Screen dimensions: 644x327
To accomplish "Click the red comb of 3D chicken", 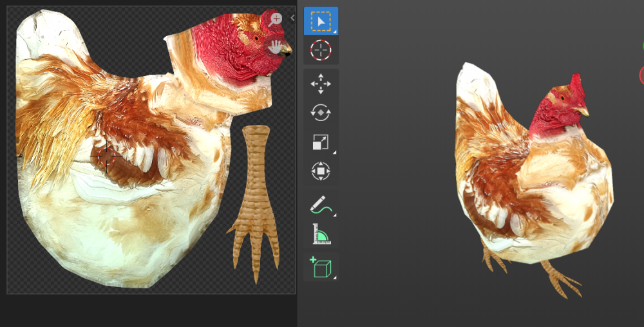I will coord(576,86).
